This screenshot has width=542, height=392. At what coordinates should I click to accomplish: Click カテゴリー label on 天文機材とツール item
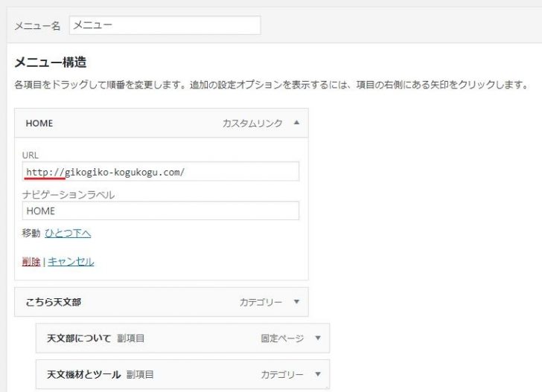coord(282,374)
